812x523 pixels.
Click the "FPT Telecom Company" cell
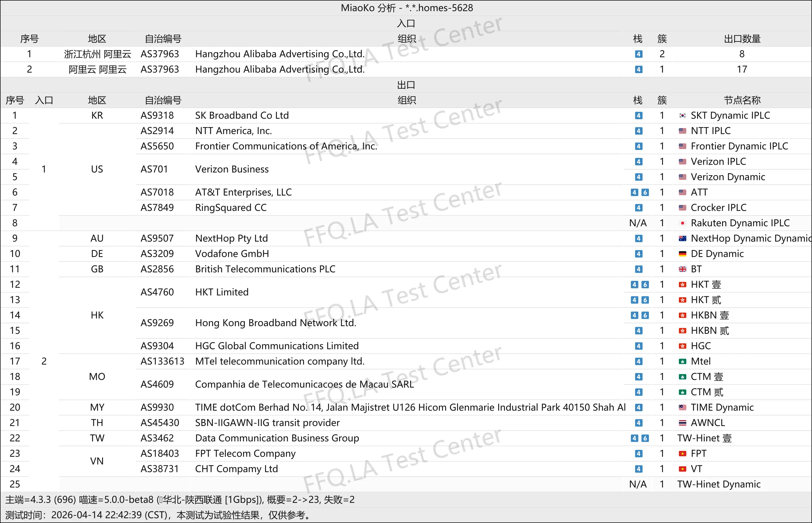coord(245,454)
